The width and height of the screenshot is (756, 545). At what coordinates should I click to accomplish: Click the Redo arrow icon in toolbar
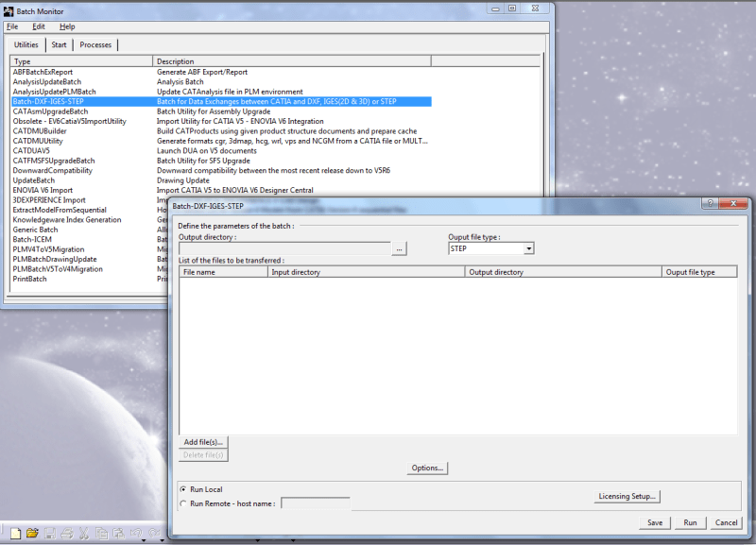(154, 533)
